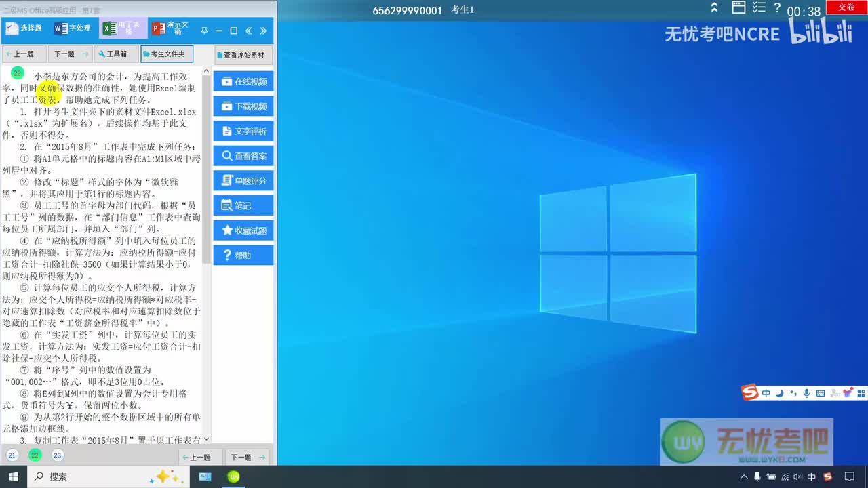Click 查看答案 to view answer

(x=243, y=156)
